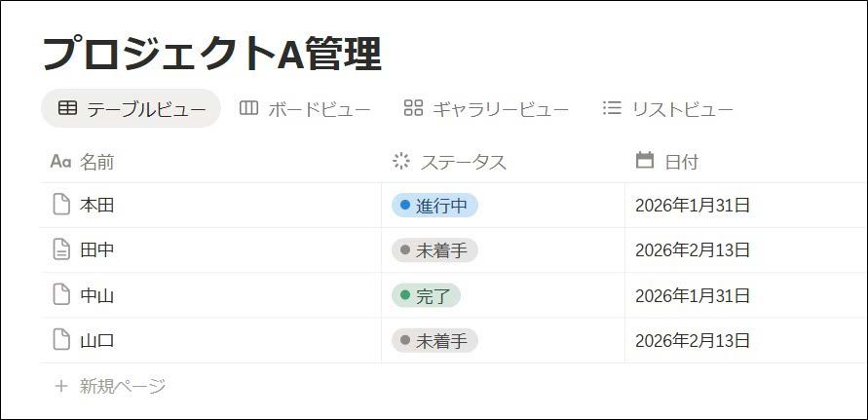Click the page icon beside 本田
Image resolution: width=868 pixels, height=420 pixels.
(61, 205)
